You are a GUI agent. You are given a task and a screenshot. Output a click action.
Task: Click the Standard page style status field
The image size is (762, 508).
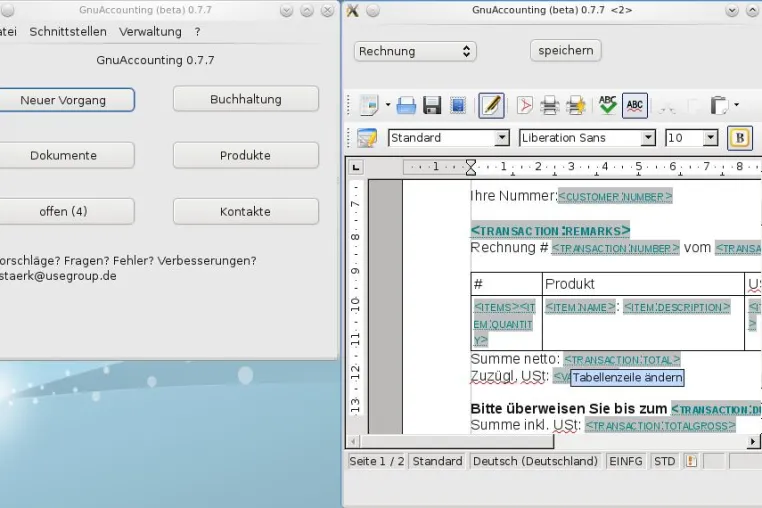point(437,461)
